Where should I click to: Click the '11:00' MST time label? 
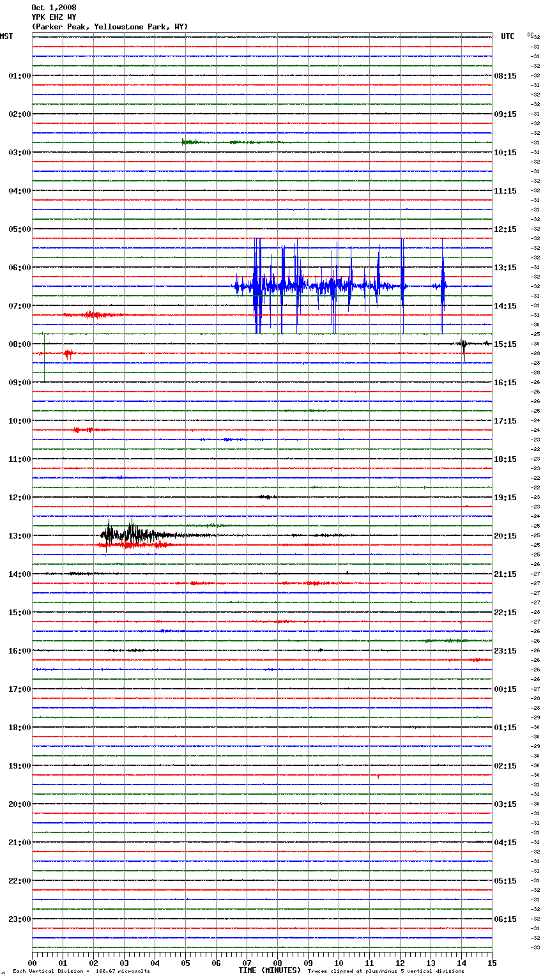[20, 459]
